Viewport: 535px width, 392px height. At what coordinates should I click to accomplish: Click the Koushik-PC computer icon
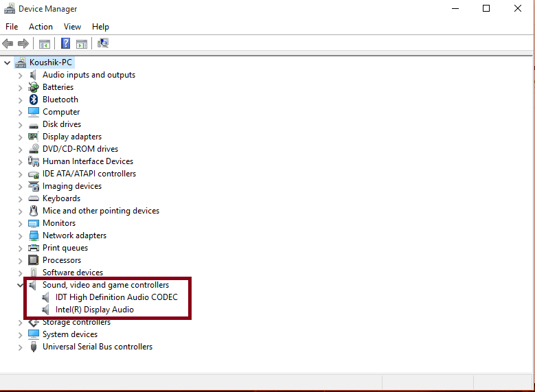(21, 62)
